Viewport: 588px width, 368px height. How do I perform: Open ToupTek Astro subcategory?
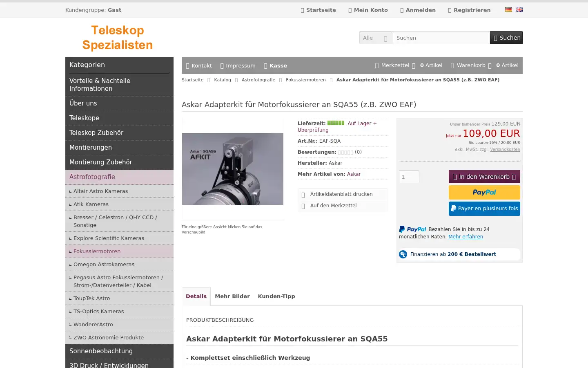coord(119,298)
